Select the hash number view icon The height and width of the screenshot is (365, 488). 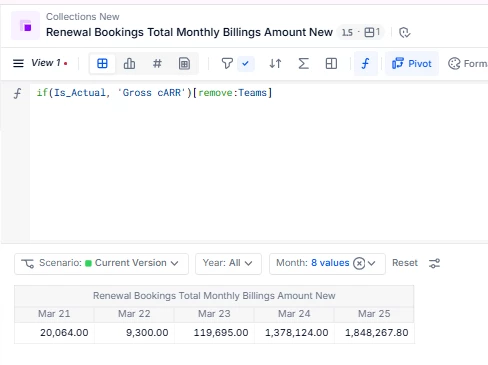click(x=157, y=63)
